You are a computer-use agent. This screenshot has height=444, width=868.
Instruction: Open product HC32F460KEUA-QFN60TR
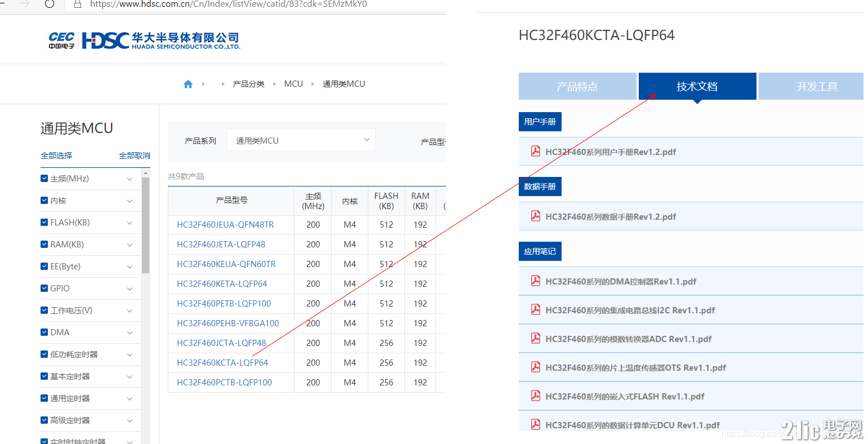(226, 264)
